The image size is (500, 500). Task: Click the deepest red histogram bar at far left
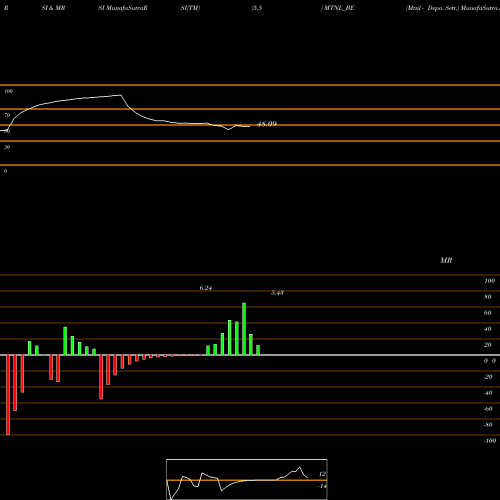click(x=8, y=395)
